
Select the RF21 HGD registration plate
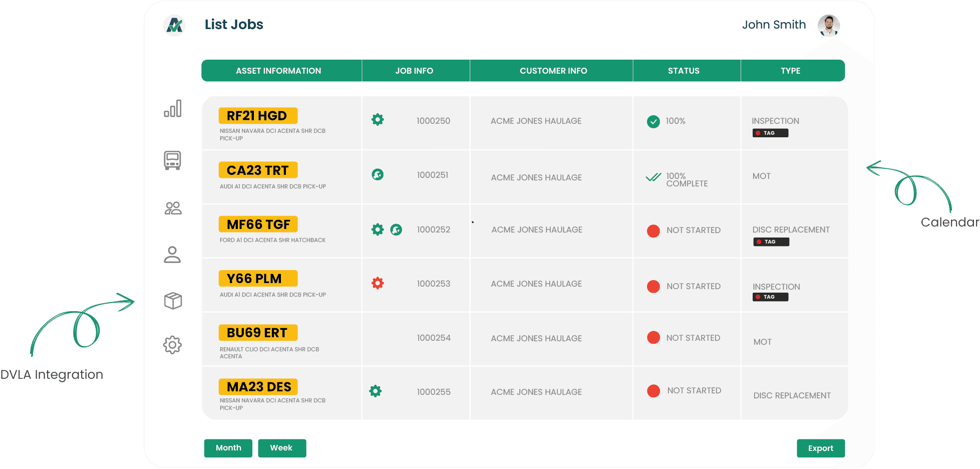258,116
